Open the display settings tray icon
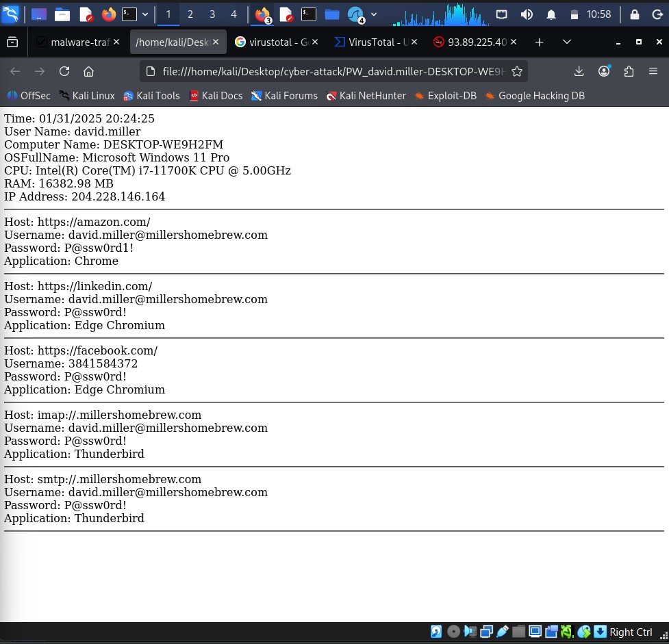This screenshot has width=669, height=644. click(502, 14)
